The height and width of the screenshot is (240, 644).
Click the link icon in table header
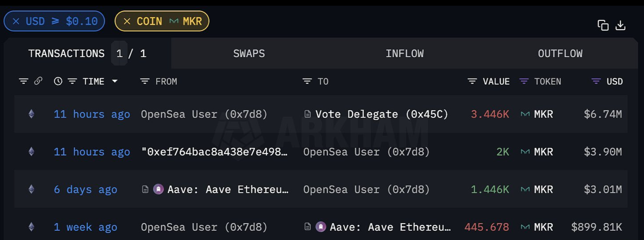tap(38, 81)
